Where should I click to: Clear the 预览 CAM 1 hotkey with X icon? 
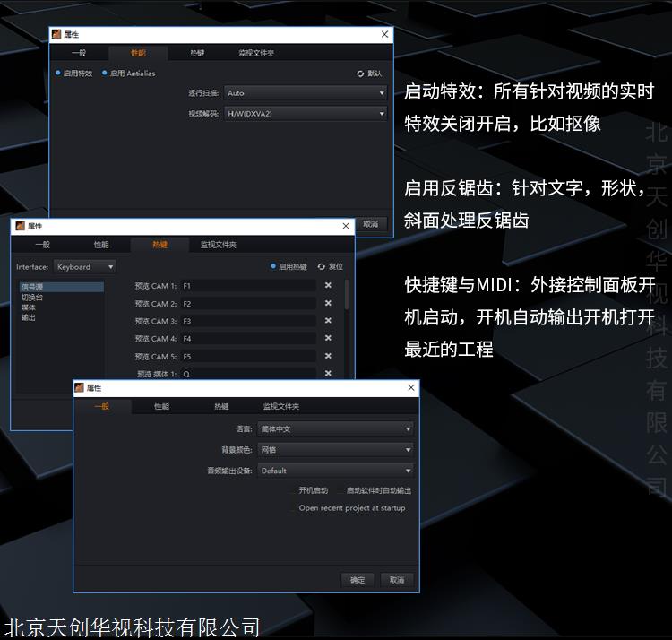328,286
